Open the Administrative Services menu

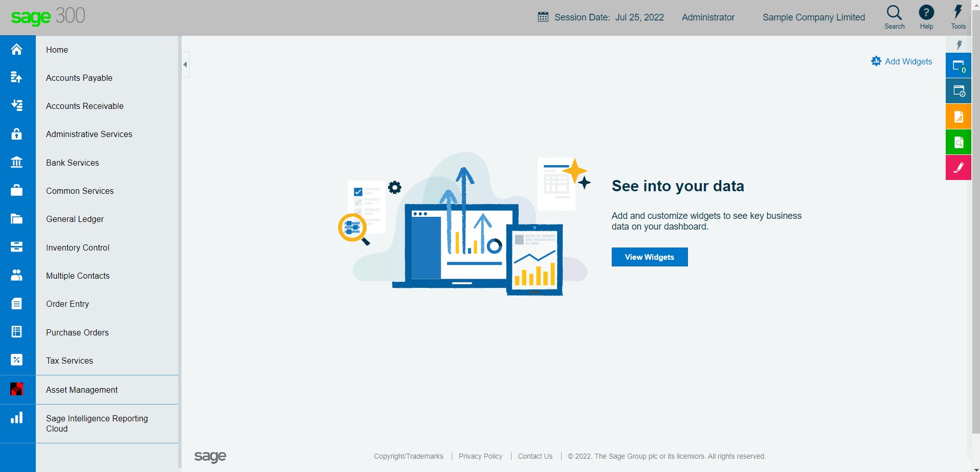(x=89, y=134)
